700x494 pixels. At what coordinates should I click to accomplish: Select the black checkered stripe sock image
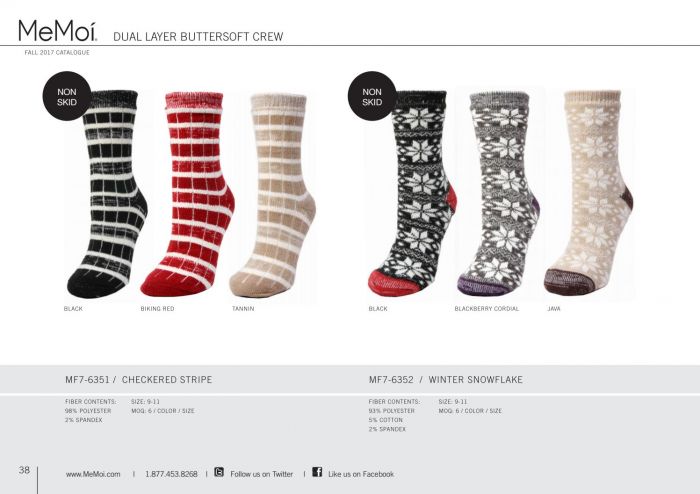click(108, 194)
